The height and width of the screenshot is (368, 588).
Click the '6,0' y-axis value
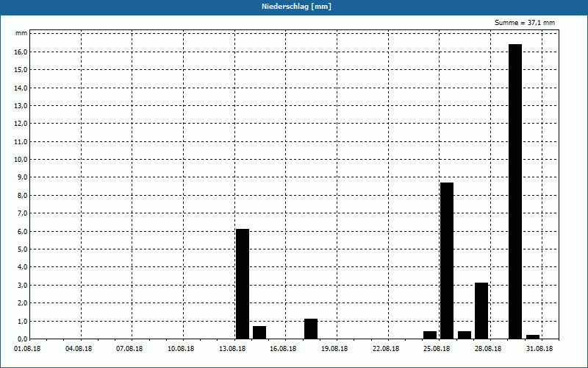tap(23, 231)
